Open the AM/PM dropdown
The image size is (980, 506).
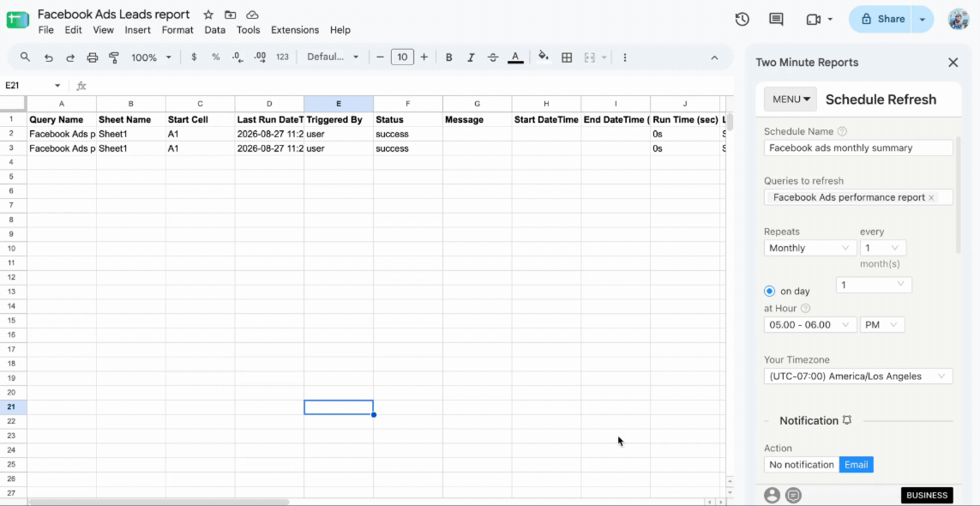click(882, 325)
